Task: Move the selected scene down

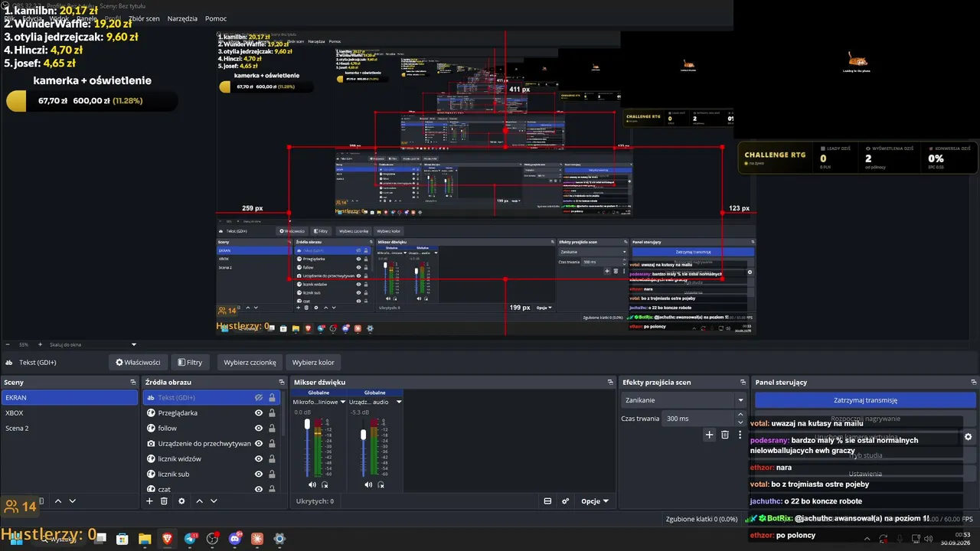Action: [x=73, y=501]
